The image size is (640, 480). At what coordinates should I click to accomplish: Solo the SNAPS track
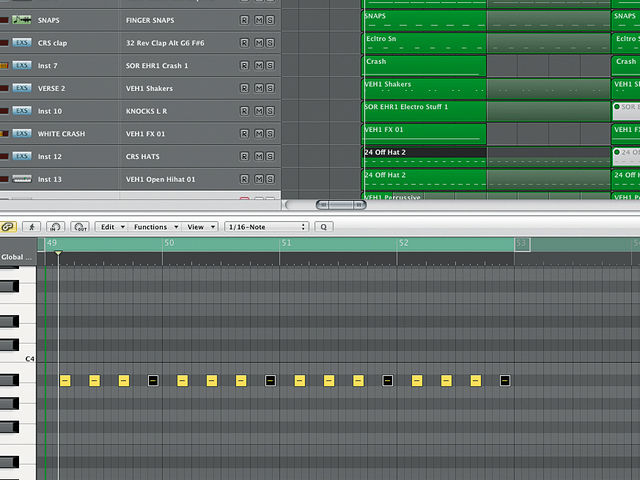click(270, 20)
